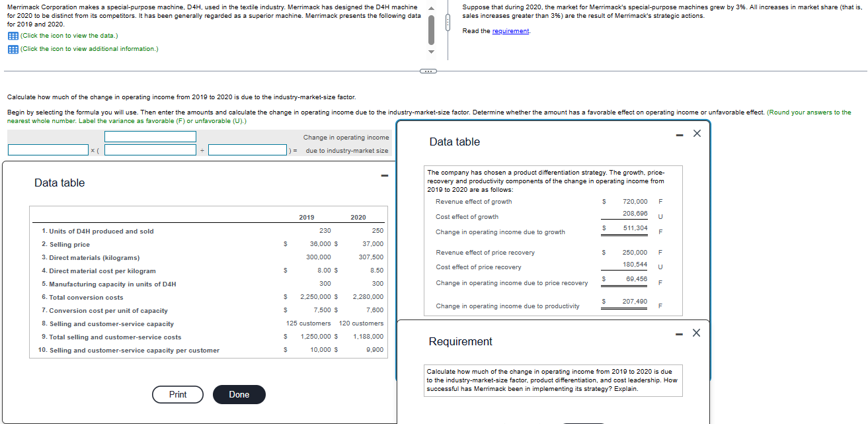
Task: Click the 69,456 price recovery income value
Action: tap(637, 279)
